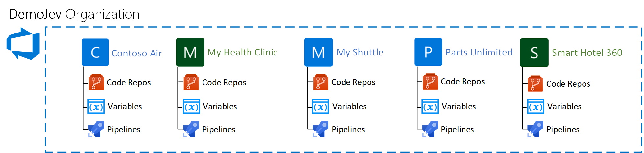Open the Smart Hotel 360 name link
This screenshot has height=153, width=644.
point(587,53)
